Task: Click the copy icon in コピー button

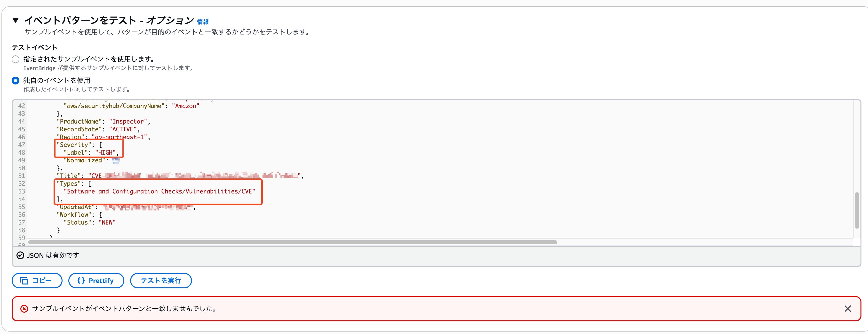Action: [24, 280]
